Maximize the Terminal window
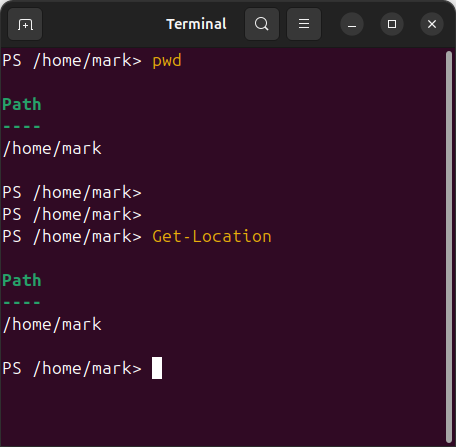 [x=392, y=24]
